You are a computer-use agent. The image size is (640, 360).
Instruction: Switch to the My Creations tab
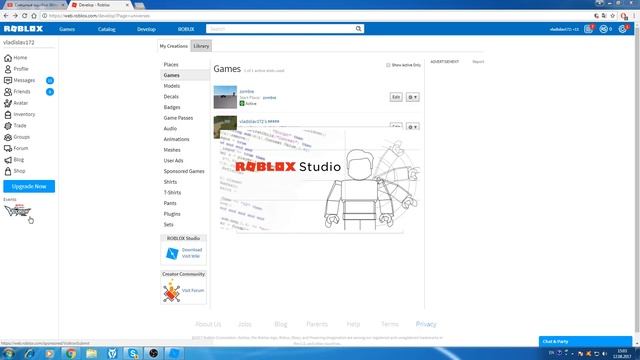click(173, 46)
